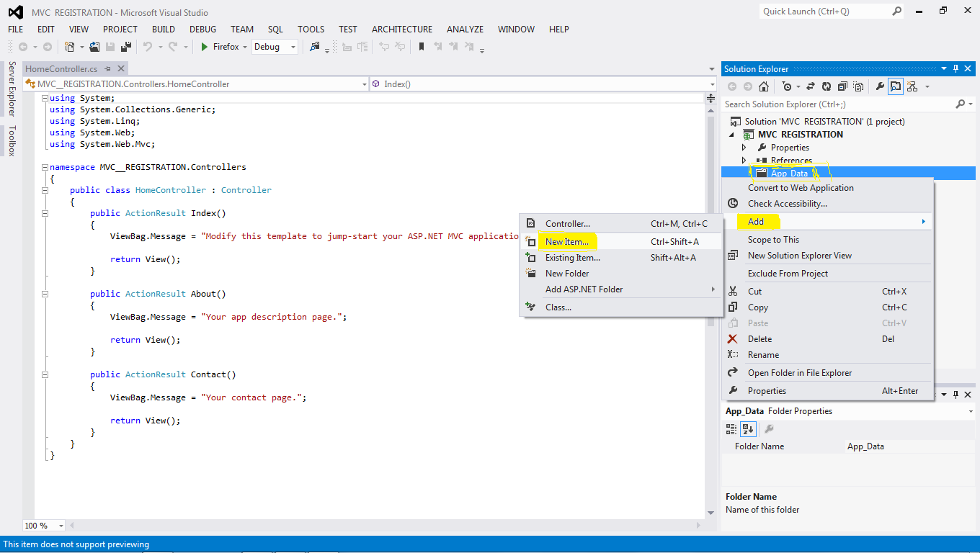Click the magnifier icon in Solution Explorer search

[960, 104]
